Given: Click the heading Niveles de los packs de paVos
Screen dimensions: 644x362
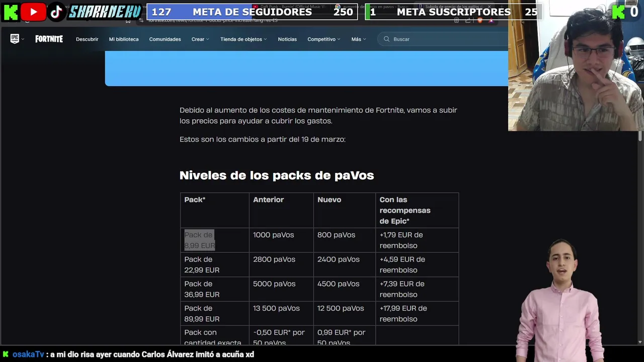Looking at the screenshot, I should 277,175.
